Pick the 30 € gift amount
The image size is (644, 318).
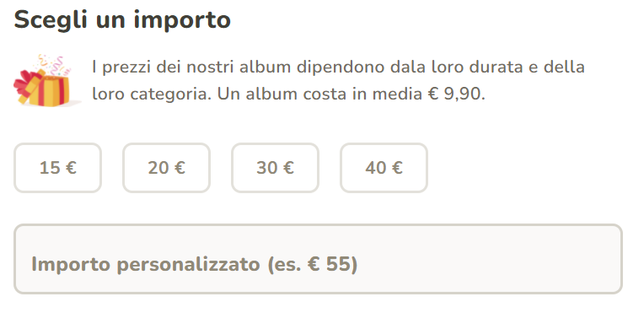pyautogui.click(x=275, y=168)
